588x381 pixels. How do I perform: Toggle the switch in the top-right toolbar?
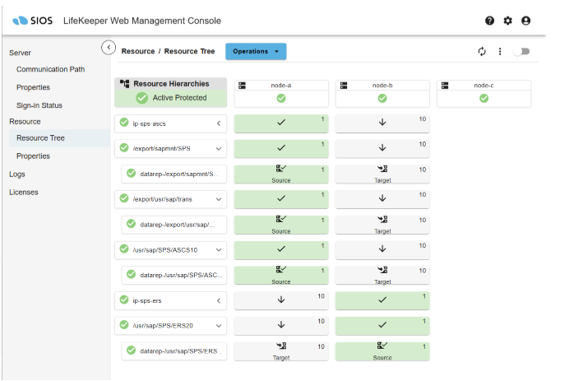521,52
